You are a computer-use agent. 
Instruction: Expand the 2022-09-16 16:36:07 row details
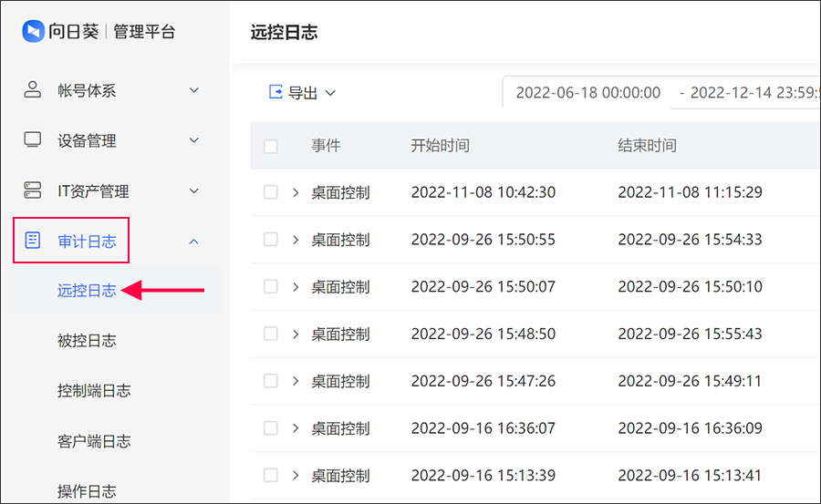[296, 428]
